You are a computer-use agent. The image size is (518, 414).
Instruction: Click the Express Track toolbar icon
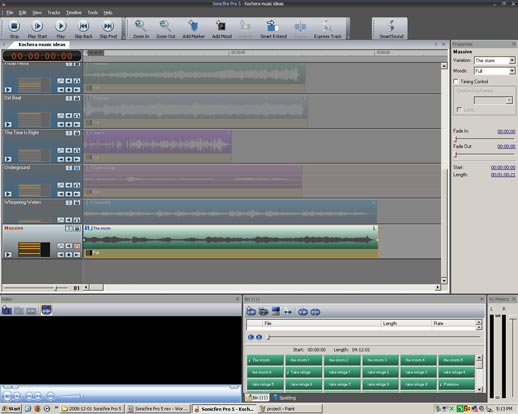coord(327,29)
